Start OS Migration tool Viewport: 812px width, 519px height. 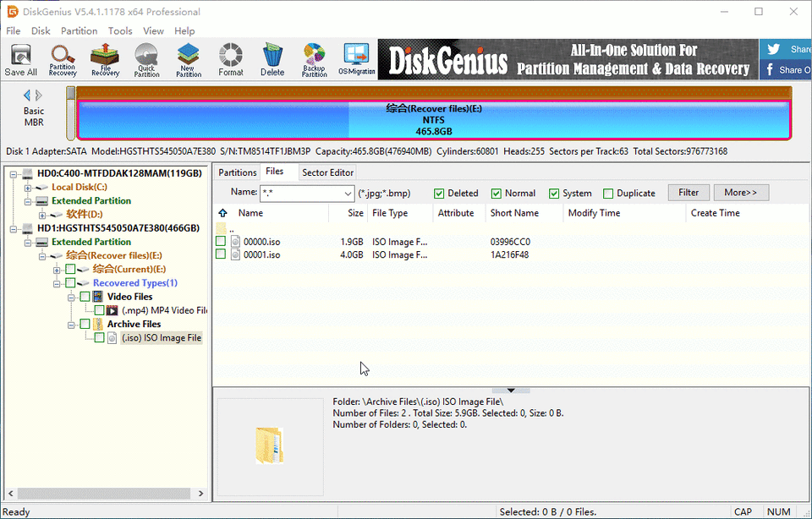(x=356, y=59)
